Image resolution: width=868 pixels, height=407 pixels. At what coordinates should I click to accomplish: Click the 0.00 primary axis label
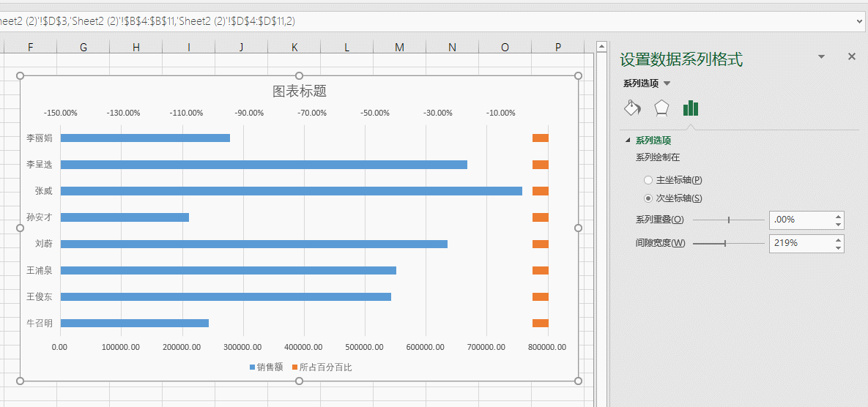click(59, 347)
